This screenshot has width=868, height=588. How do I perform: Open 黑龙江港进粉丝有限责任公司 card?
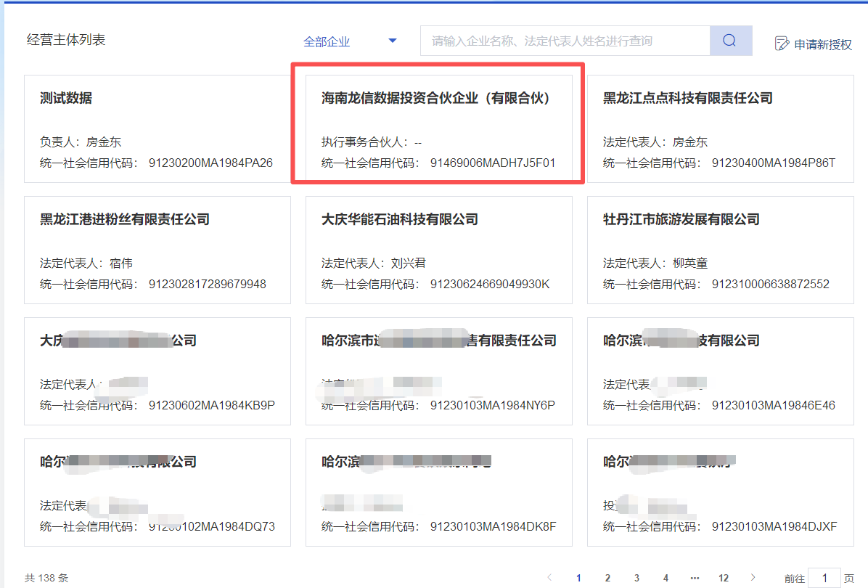point(157,249)
